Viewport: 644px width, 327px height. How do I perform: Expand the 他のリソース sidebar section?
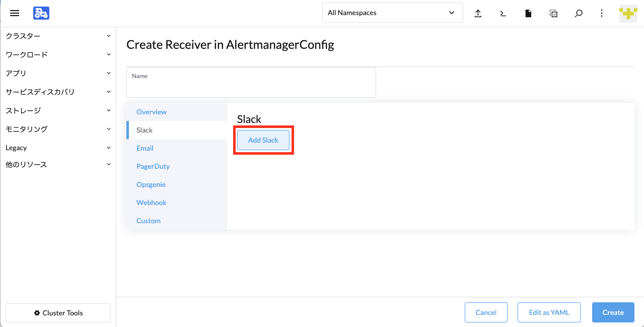point(58,164)
